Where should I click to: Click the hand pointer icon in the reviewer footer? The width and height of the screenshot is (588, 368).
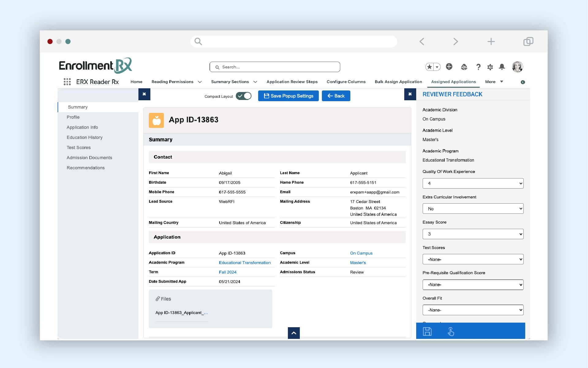click(x=451, y=332)
